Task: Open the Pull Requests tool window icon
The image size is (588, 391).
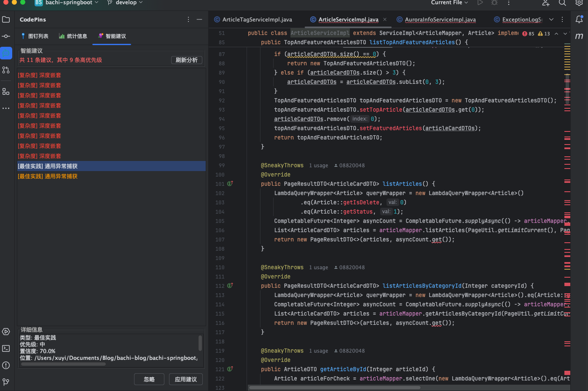Action: tap(6, 70)
